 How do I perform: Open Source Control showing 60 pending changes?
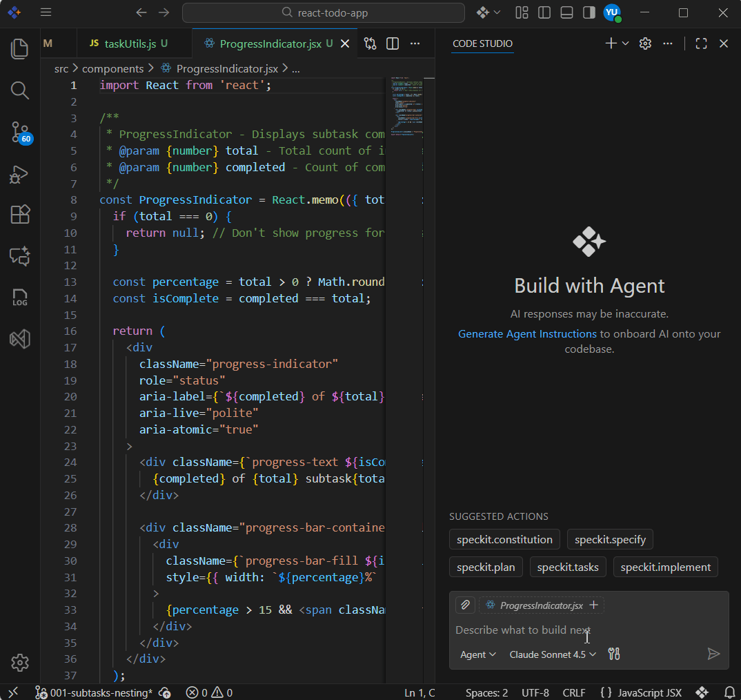19,133
